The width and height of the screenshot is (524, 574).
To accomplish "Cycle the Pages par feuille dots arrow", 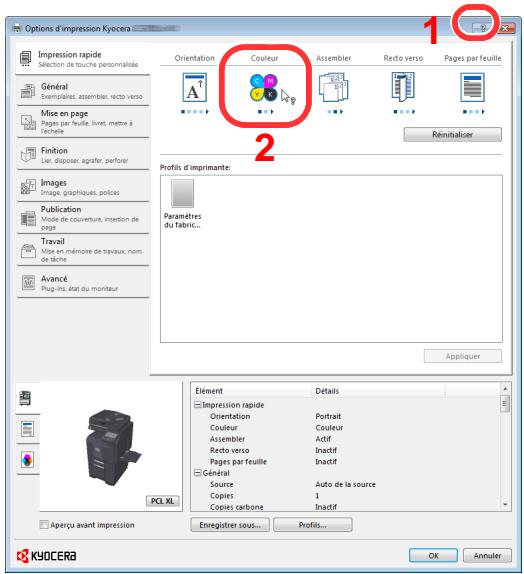I will [483, 111].
